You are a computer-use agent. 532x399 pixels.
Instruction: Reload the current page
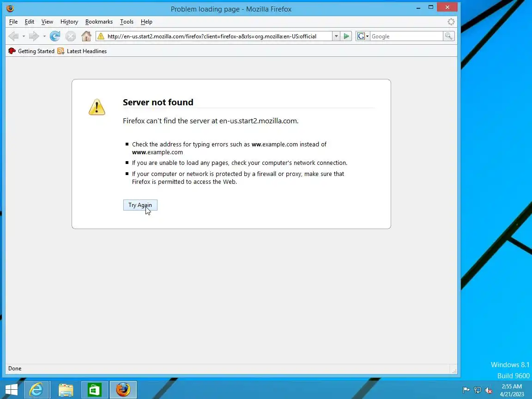coord(55,36)
